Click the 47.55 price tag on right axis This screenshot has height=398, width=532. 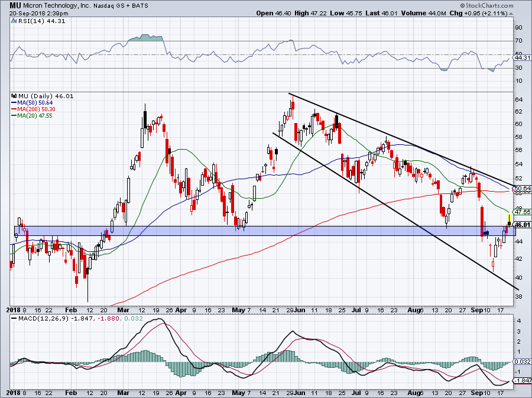point(522,212)
